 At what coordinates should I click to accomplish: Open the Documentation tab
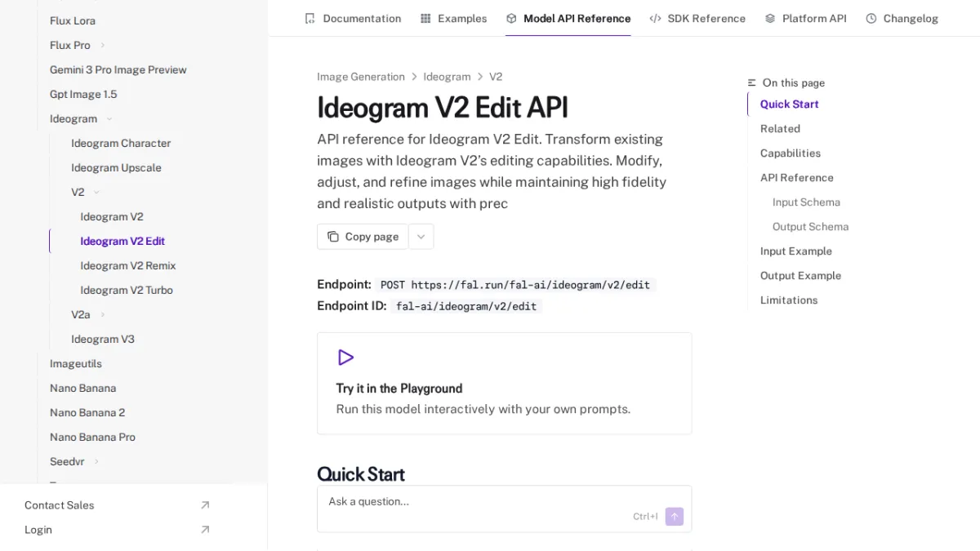(353, 18)
